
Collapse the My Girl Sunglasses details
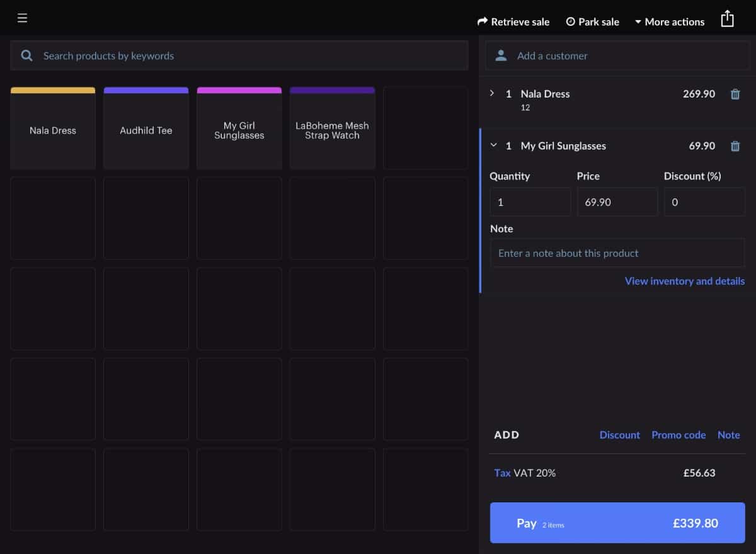pos(493,145)
